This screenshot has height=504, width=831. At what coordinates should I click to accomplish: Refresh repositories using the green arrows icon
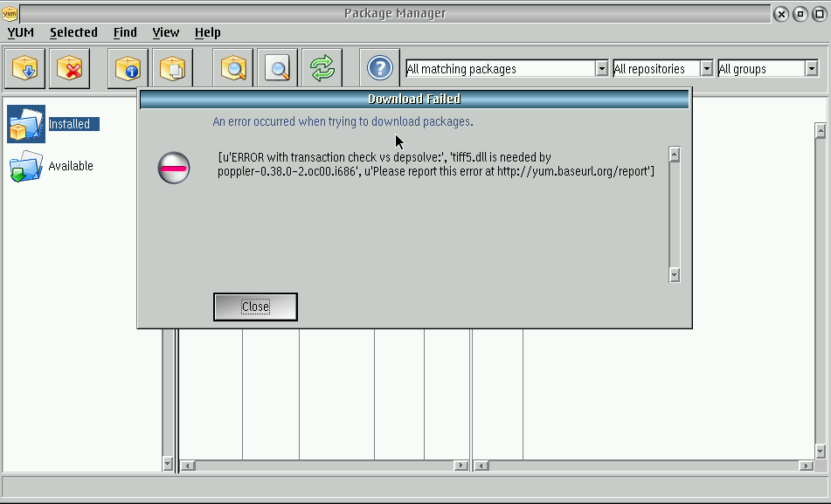point(322,68)
